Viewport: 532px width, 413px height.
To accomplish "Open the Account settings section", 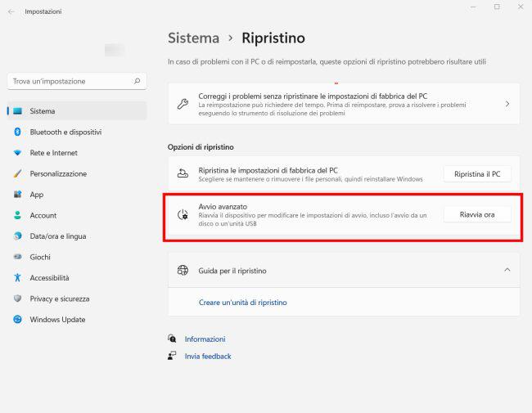I will click(x=43, y=215).
